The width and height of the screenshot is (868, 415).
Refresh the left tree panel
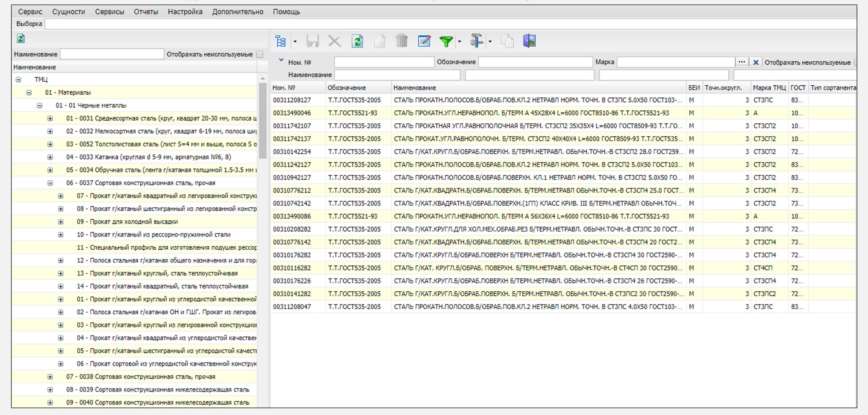pos(20,39)
